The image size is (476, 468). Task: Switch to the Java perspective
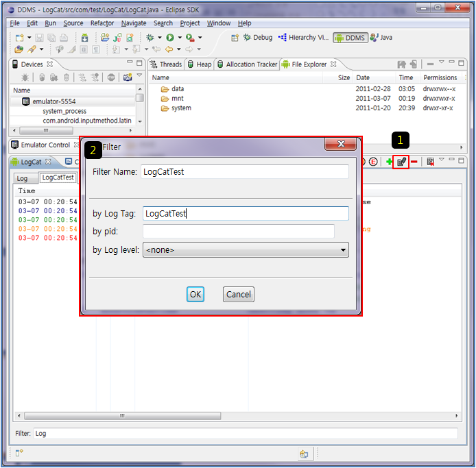click(x=381, y=38)
